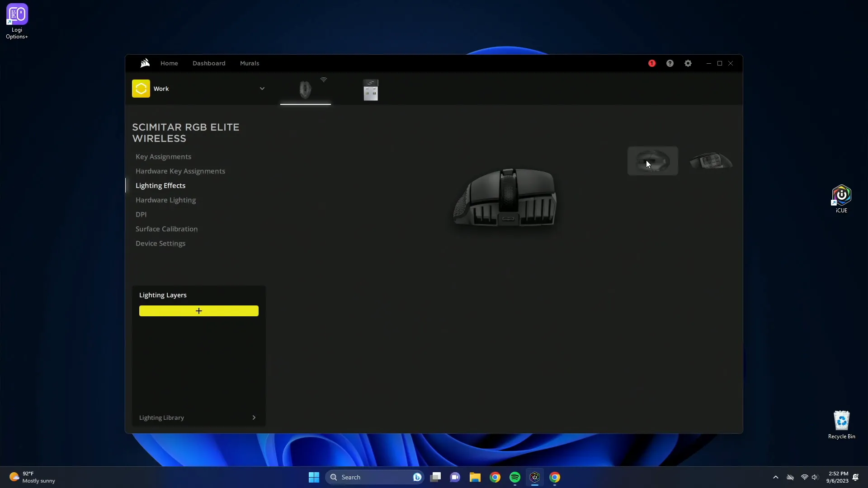Select the top view mouse thumbnail

(x=653, y=161)
